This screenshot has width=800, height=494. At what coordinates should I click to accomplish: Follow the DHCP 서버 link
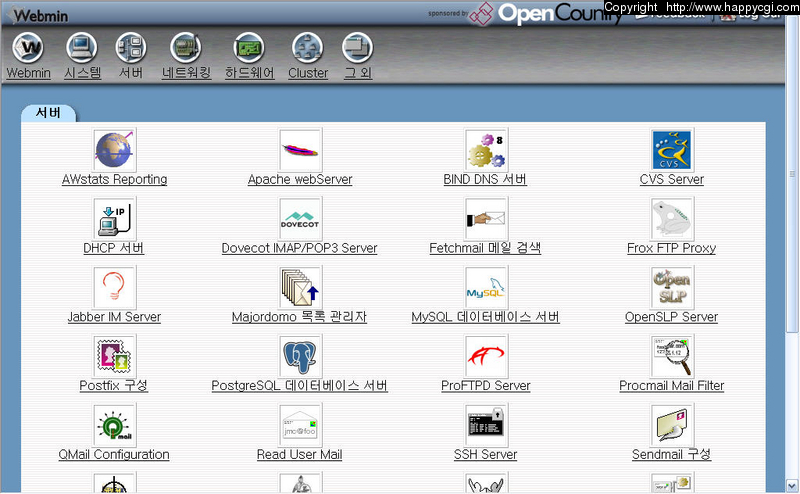click(114, 248)
